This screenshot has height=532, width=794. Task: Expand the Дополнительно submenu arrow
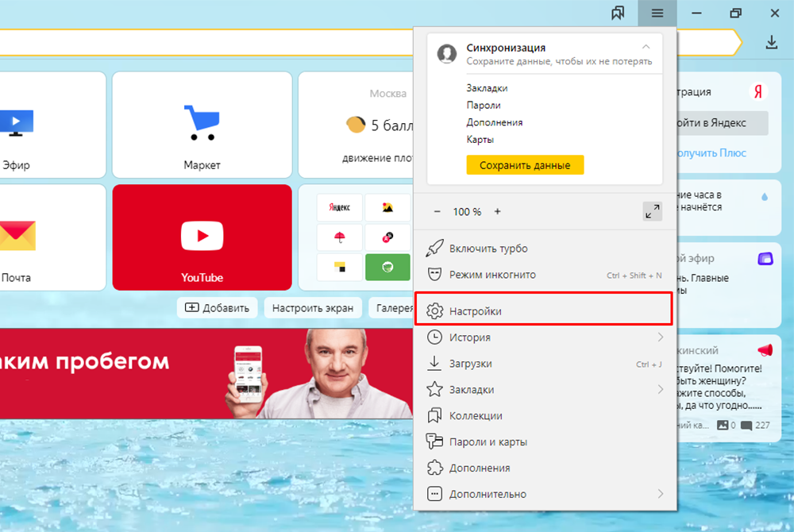(x=661, y=494)
